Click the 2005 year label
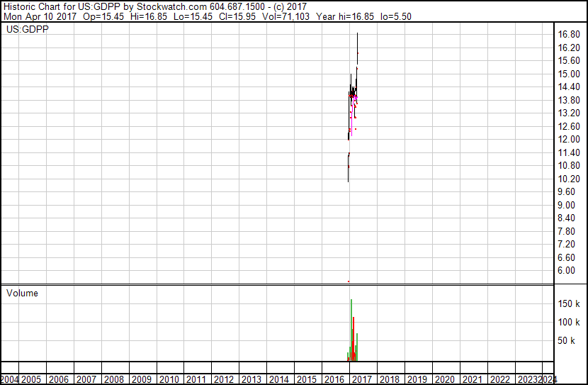588x385 pixels. tap(31, 379)
